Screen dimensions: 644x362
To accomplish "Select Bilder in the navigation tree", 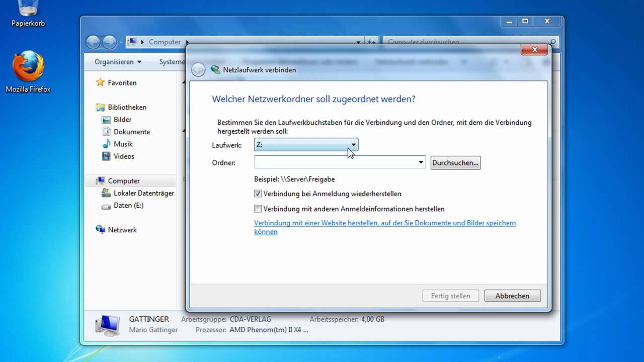I will click(122, 120).
